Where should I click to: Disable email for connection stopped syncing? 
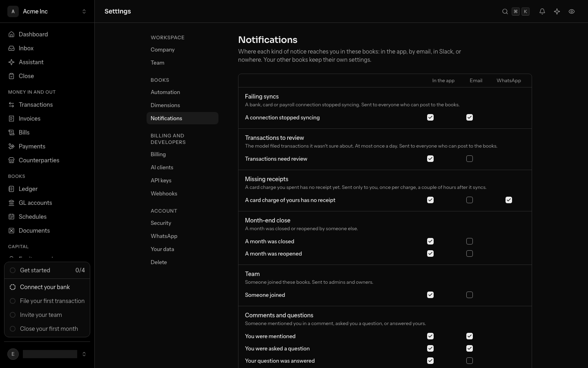coord(470,117)
